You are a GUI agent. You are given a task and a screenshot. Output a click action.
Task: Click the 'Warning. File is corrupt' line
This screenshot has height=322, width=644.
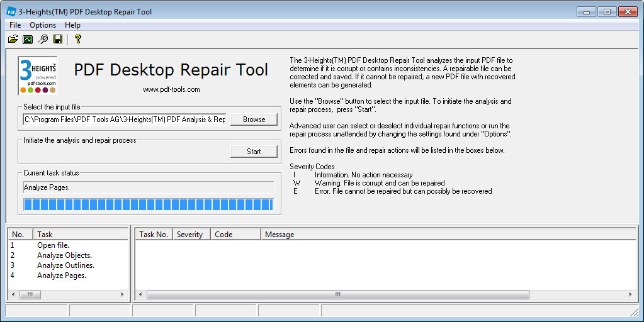380,183
